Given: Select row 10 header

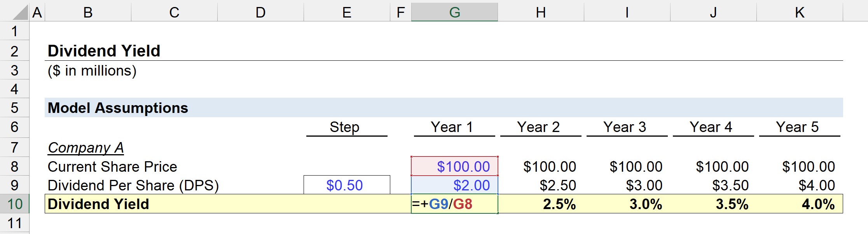Looking at the screenshot, I should (14, 203).
